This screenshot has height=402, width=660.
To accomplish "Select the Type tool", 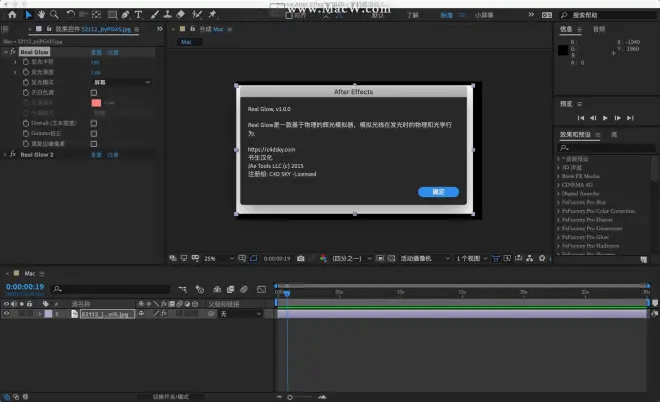I will click(138, 15).
